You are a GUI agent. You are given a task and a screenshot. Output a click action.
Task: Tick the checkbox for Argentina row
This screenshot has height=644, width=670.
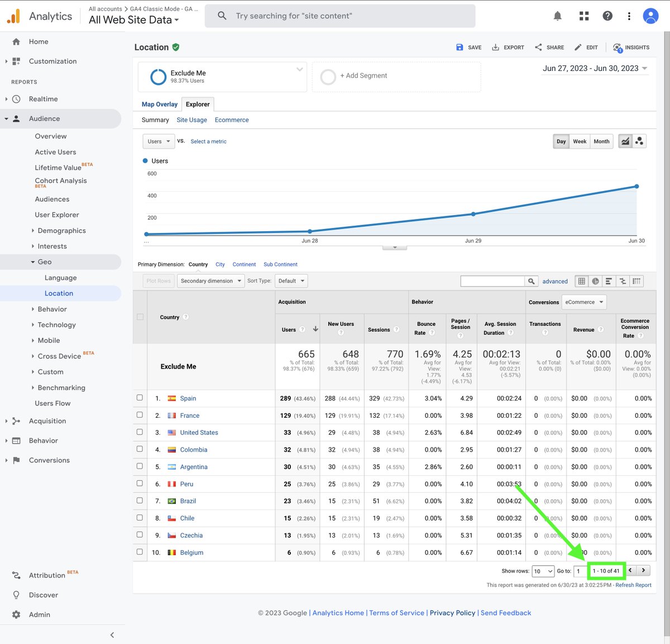(140, 466)
